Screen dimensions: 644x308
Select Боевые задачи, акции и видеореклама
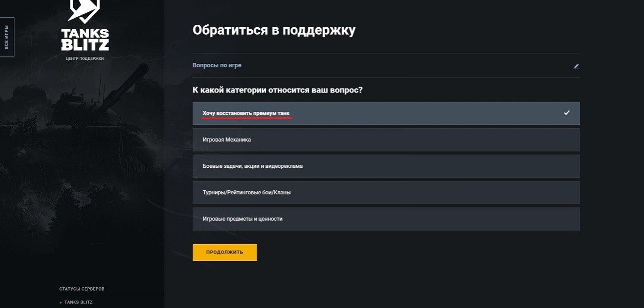(386, 166)
